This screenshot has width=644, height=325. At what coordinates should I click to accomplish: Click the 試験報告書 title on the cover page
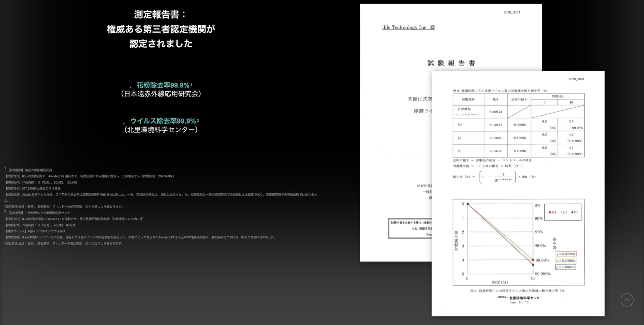451,63
